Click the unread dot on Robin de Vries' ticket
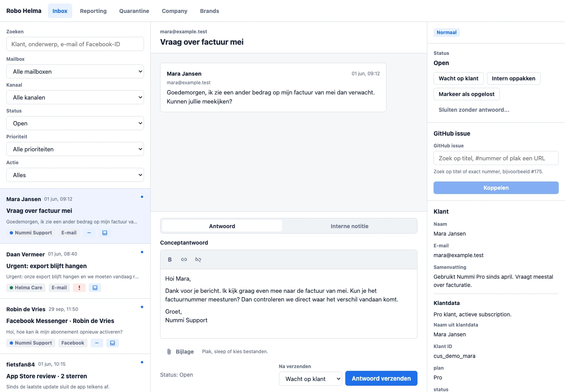Image resolution: width=565 pixels, height=392 pixels. pos(142,307)
